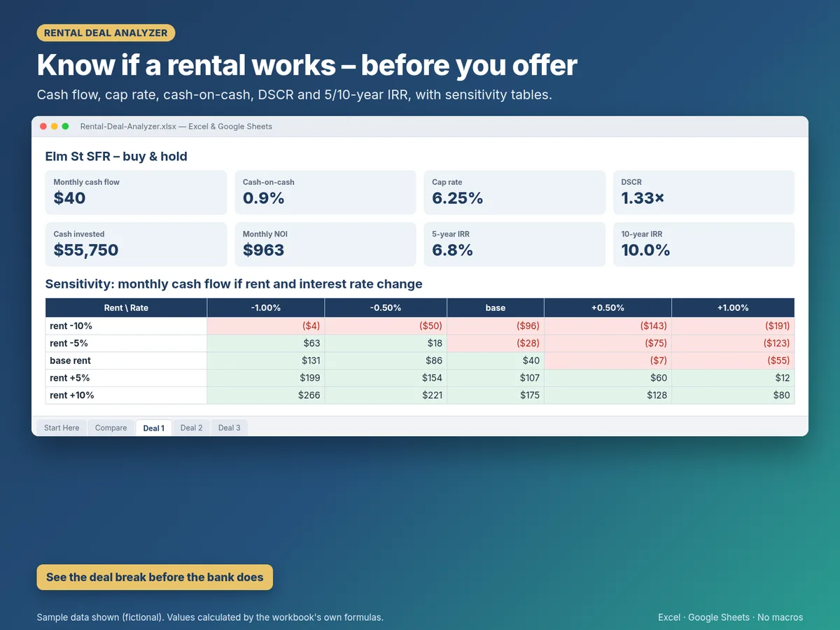The height and width of the screenshot is (630, 840).
Task: Click the $80 cell
Action: point(733,395)
